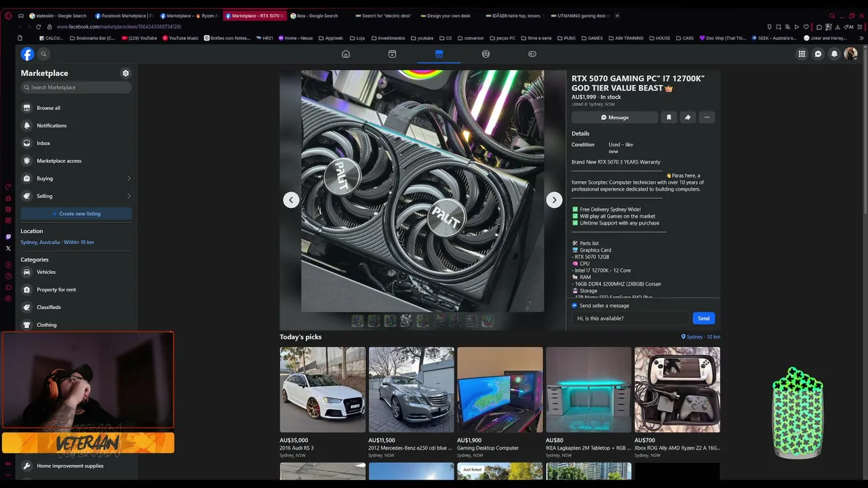Open the browser easy setup menu icon
Viewport: 868px width, 488px height.
tap(859, 27)
